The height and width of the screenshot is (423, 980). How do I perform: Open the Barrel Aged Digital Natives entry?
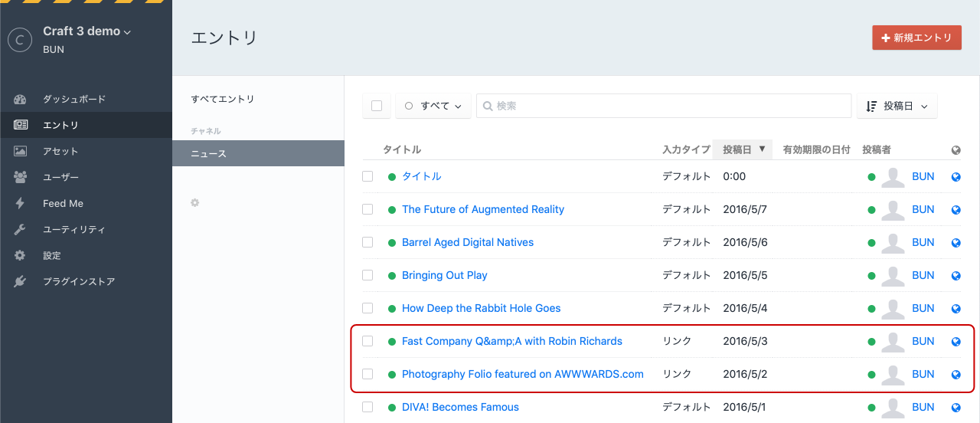click(x=467, y=242)
